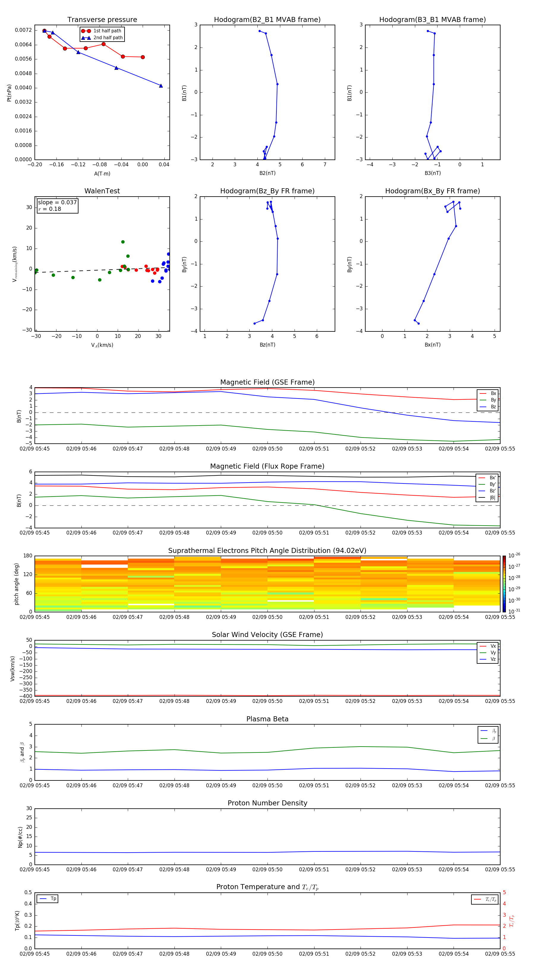Click the 'Hodogram(Bz_By FR frame)' title
Viewport: 535px width, 980px height.
267,191
